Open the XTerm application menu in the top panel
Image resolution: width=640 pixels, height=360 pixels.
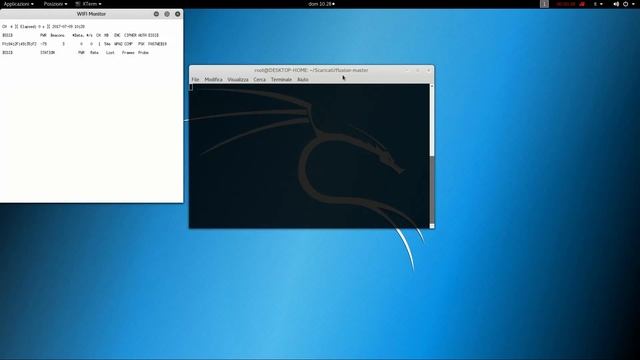[x=89, y=4]
